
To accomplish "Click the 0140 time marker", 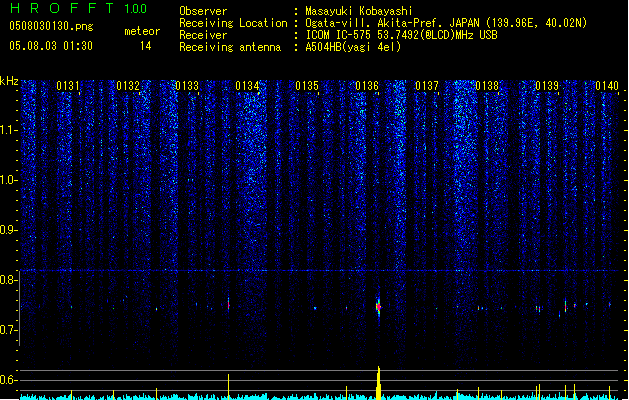I will click(607, 86).
